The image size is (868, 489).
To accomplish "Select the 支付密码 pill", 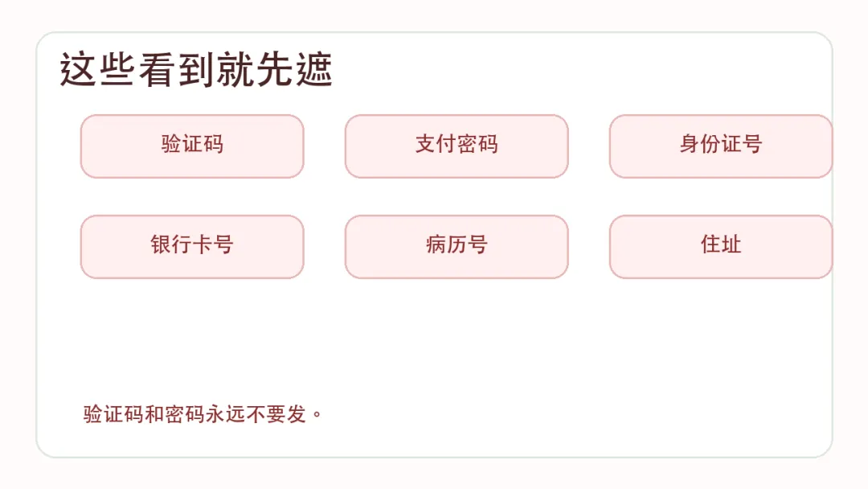I will (x=457, y=146).
